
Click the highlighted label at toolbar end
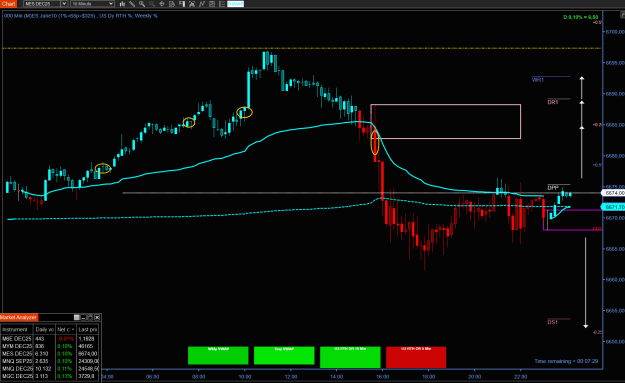pos(235,4)
